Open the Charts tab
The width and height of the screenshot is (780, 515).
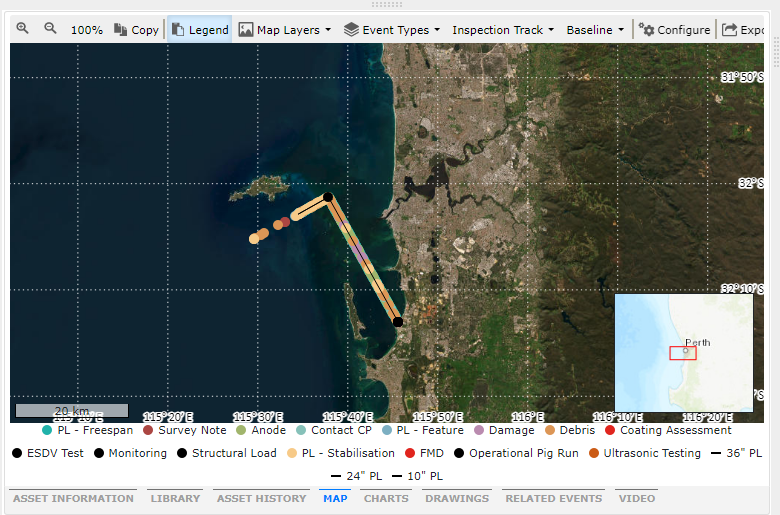386,498
